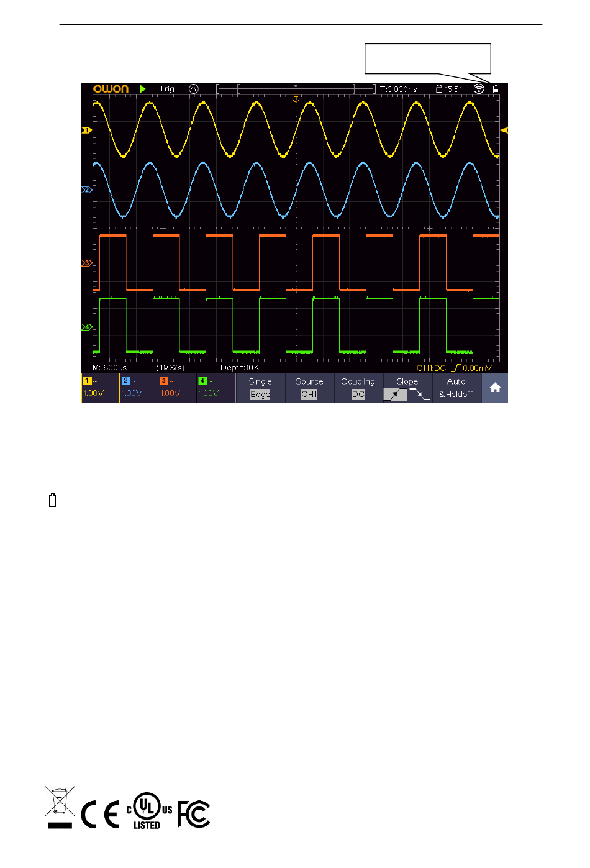The image size is (590, 868).
Task: Choose the rising edge slope icon
Action: pyautogui.click(x=396, y=395)
